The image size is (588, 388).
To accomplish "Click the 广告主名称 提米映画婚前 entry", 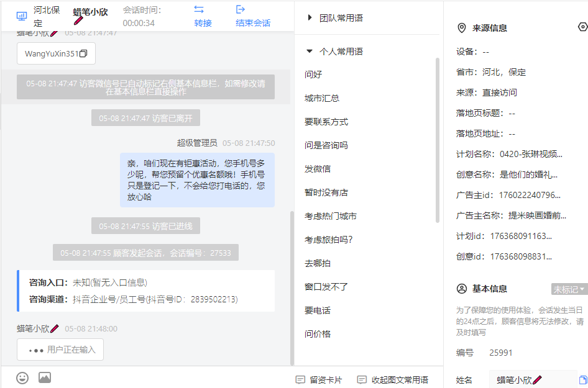I will click(511, 216).
